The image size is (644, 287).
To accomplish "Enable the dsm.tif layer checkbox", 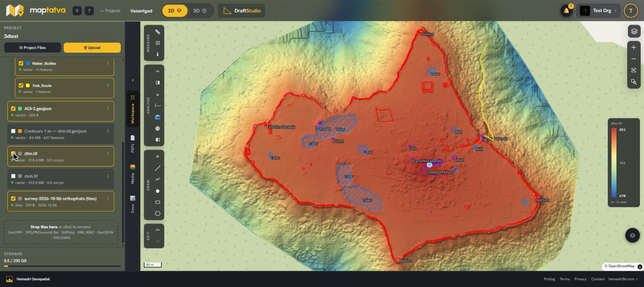I will tap(13, 176).
